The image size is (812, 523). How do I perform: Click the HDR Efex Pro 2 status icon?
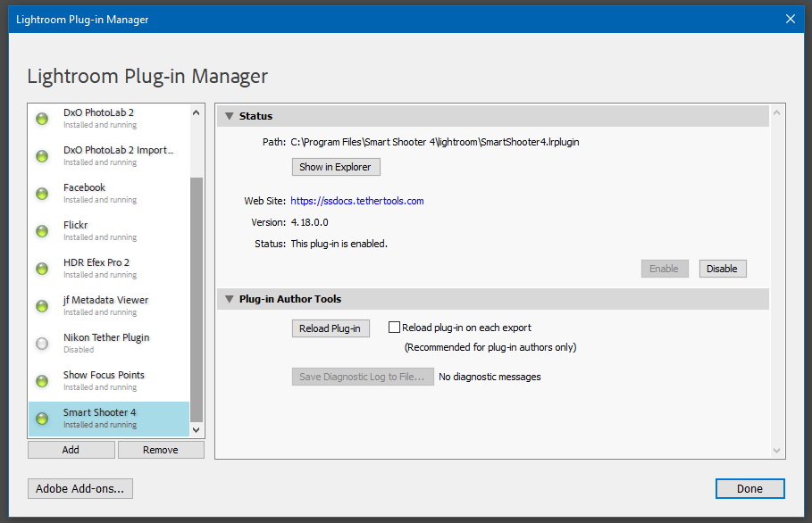click(42, 269)
